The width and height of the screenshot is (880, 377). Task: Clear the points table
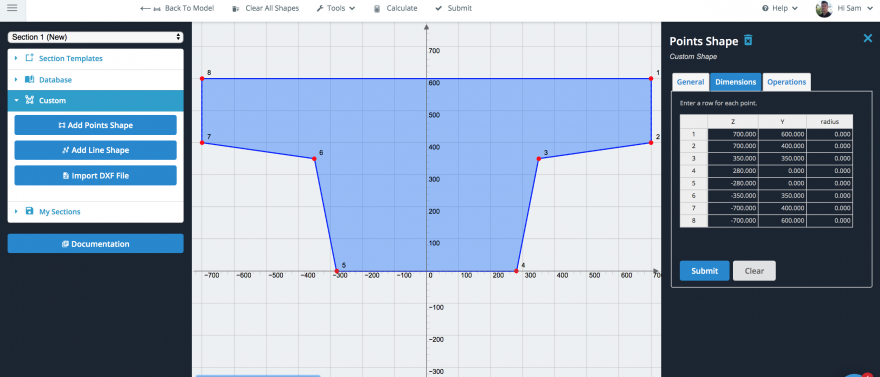click(x=754, y=270)
